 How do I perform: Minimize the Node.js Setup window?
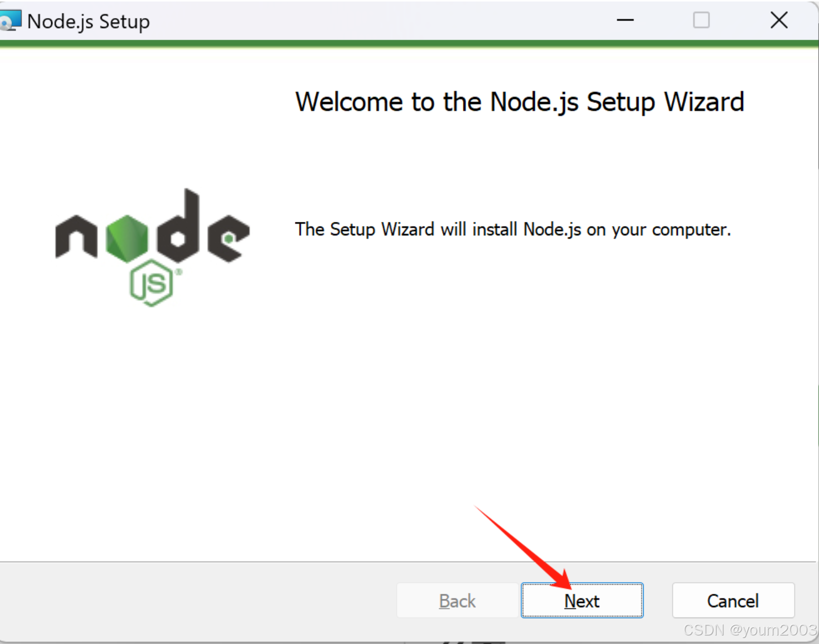[x=625, y=21]
